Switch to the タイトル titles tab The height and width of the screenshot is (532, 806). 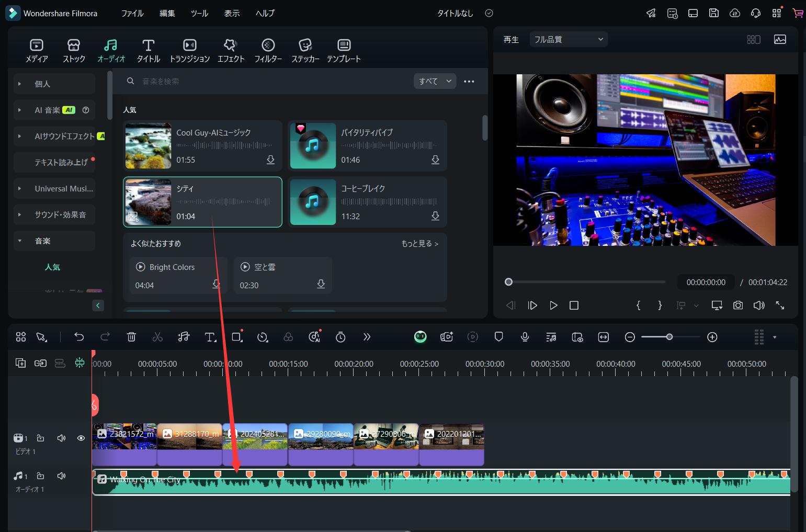(x=149, y=51)
